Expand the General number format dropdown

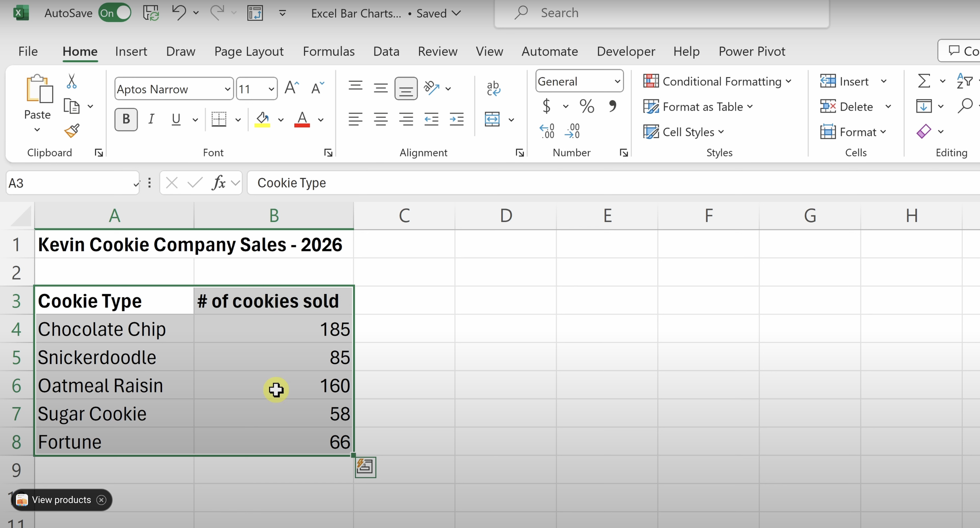click(x=617, y=81)
